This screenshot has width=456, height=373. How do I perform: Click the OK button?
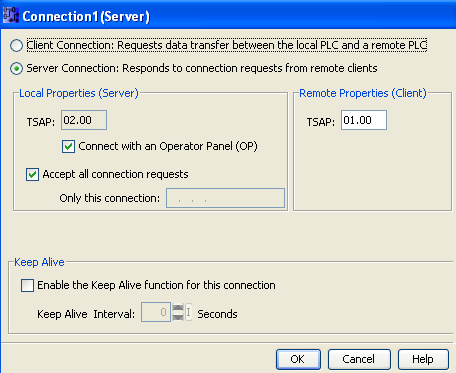298,359
